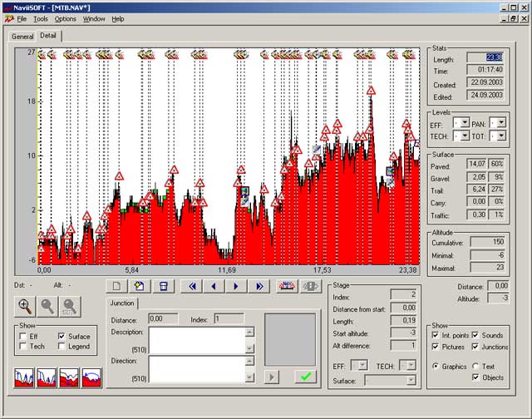Click the NAV route icon button

click(287, 286)
